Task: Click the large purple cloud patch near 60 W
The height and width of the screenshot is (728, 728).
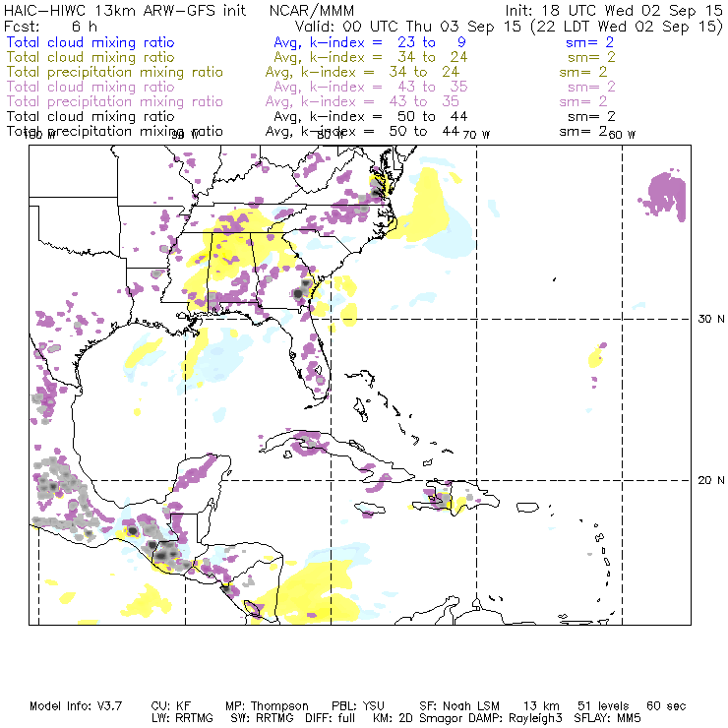Action: [665, 194]
